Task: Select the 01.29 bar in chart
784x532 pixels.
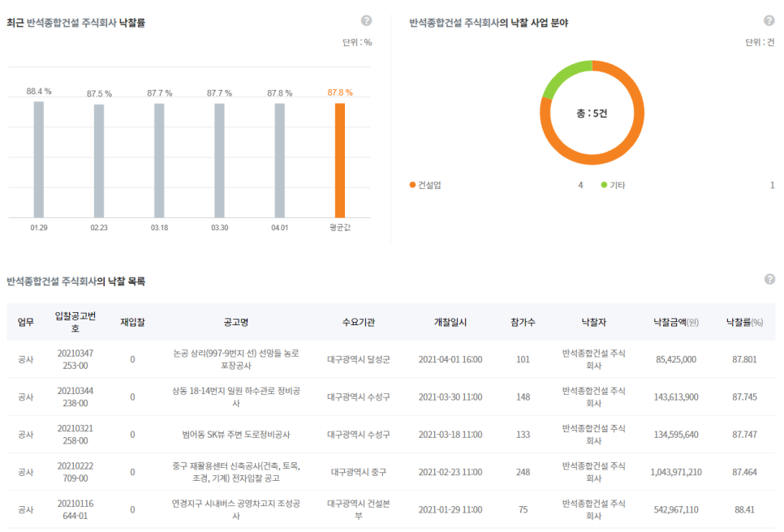Action: 38,159
